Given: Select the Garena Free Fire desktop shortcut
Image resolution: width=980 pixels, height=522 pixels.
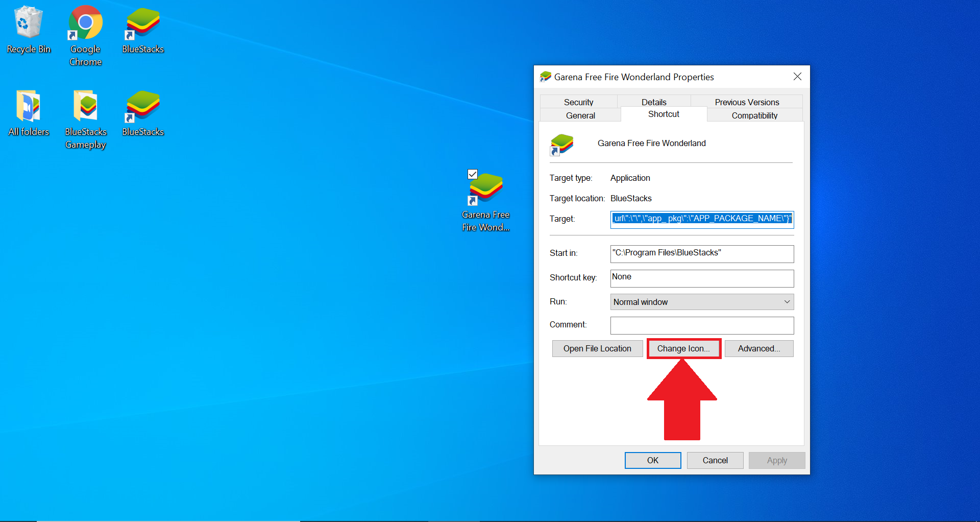Looking at the screenshot, I should coord(486,202).
